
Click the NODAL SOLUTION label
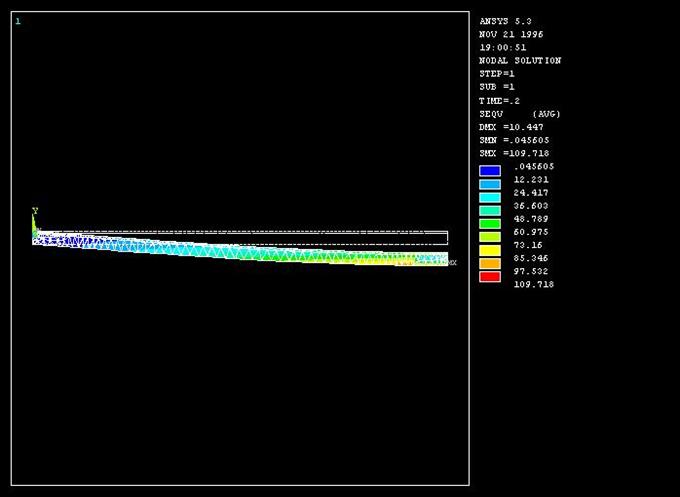coord(520,61)
